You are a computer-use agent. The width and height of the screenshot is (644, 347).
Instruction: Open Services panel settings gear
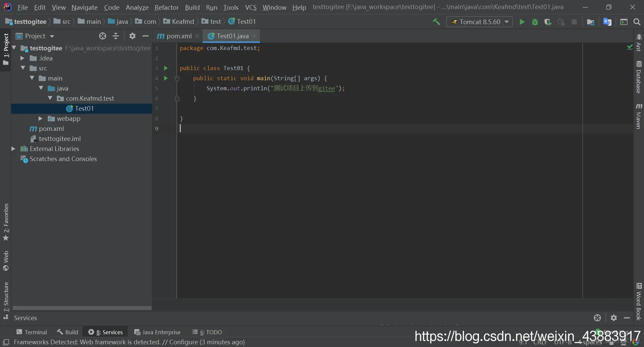614,318
